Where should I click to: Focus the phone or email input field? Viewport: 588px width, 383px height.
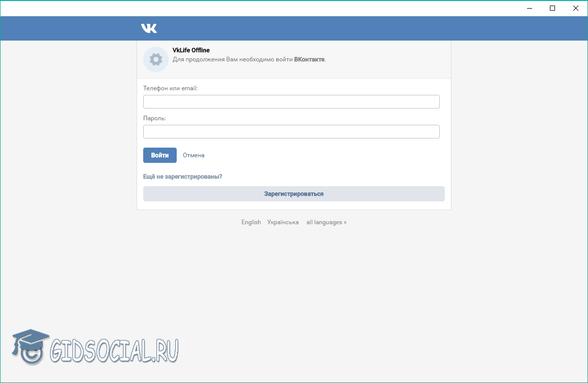tap(291, 101)
